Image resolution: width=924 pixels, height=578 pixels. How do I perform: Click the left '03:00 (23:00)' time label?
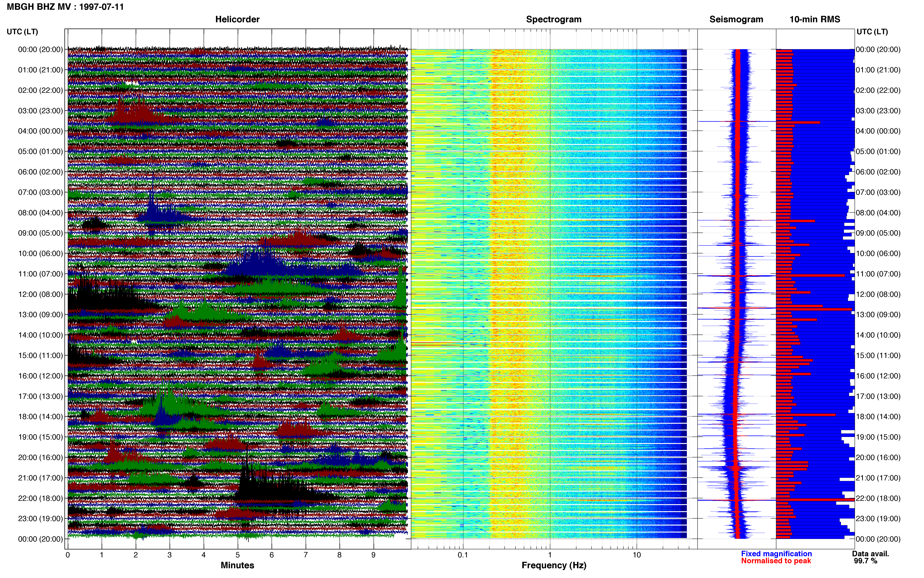click(40, 111)
